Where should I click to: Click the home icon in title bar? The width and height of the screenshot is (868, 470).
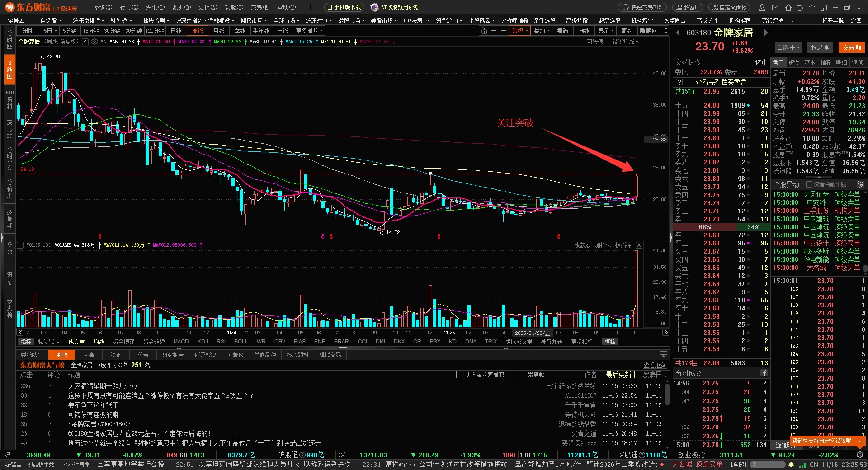788,7
